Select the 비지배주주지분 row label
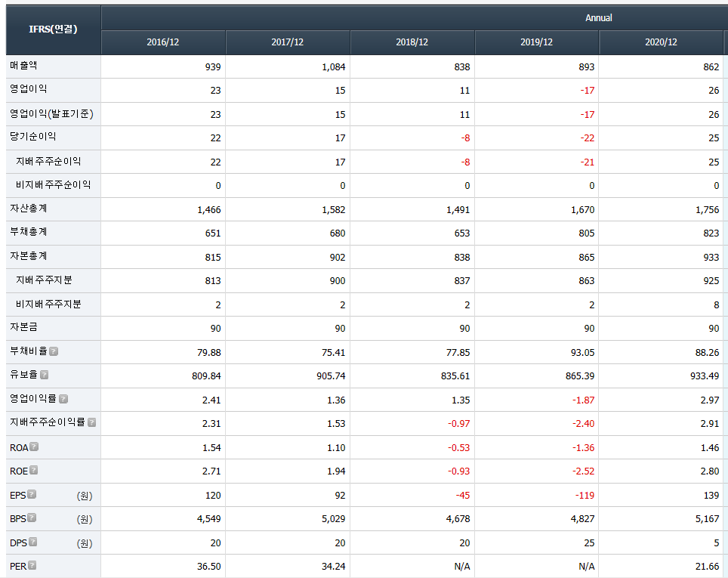This screenshot has width=728, height=578. pyautogui.click(x=49, y=304)
